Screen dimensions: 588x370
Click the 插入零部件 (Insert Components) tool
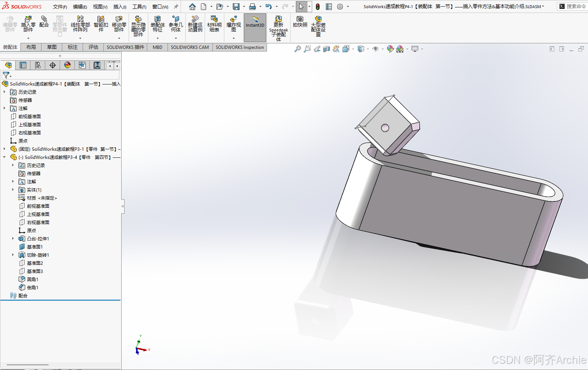28,24
